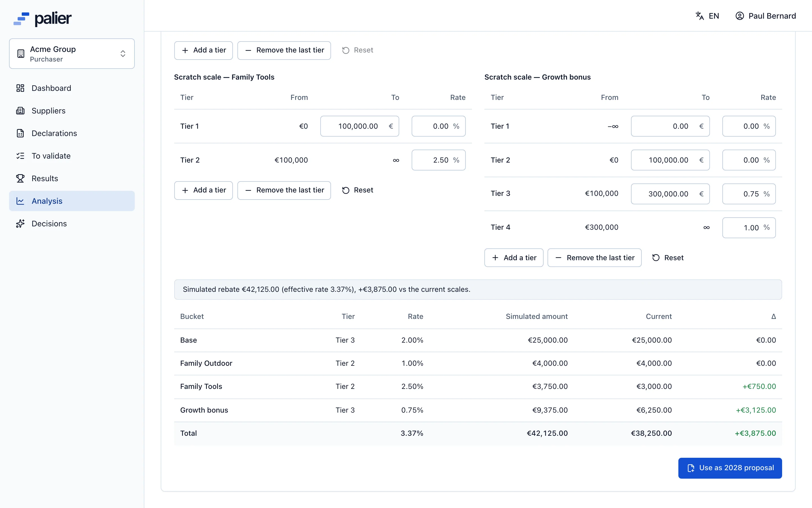The height and width of the screenshot is (508, 812).
Task: Edit Growth bonus Tier 2 rate field
Action: point(749,160)
